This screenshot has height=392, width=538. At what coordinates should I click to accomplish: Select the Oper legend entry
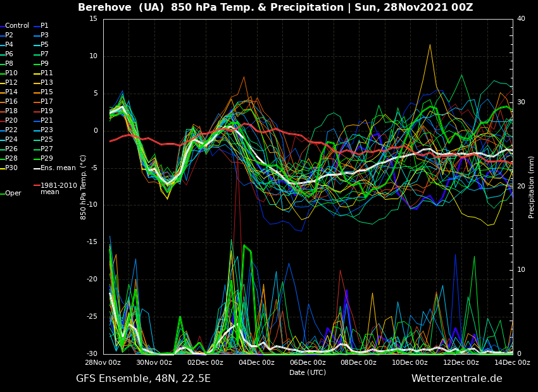point(13,193)
